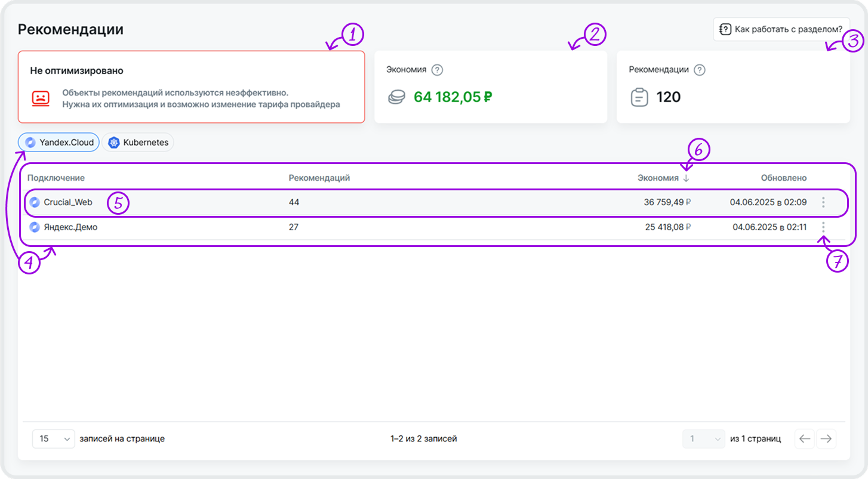Go to previous page arrow
The image size is (868, 479).
pos(805,439)
